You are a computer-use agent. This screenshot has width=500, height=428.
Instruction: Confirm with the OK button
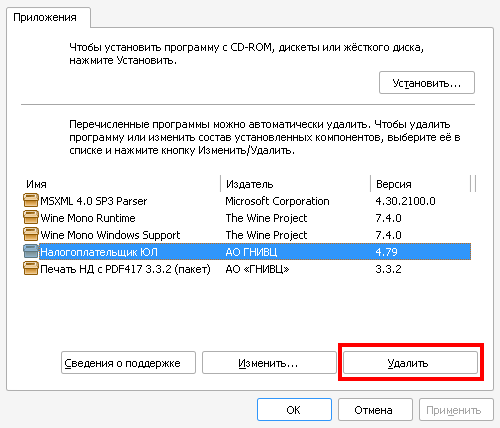[294, 410]
